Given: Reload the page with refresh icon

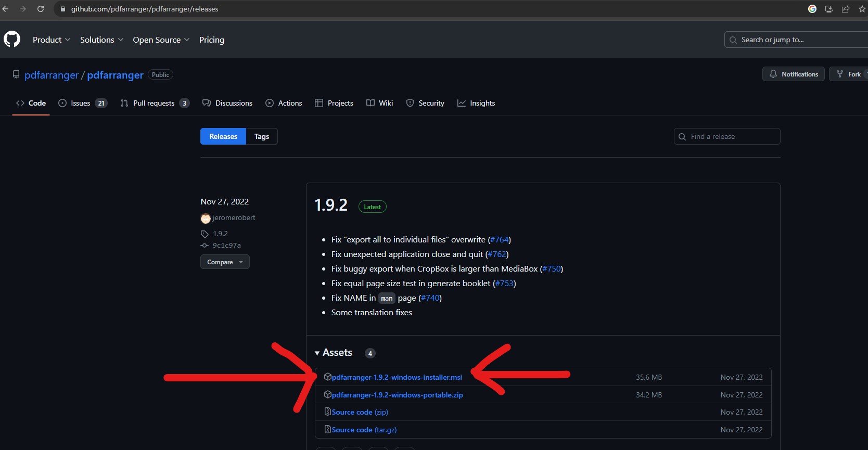Looking at the screenshot, I should pyautogui.click(x=41, y=9).
